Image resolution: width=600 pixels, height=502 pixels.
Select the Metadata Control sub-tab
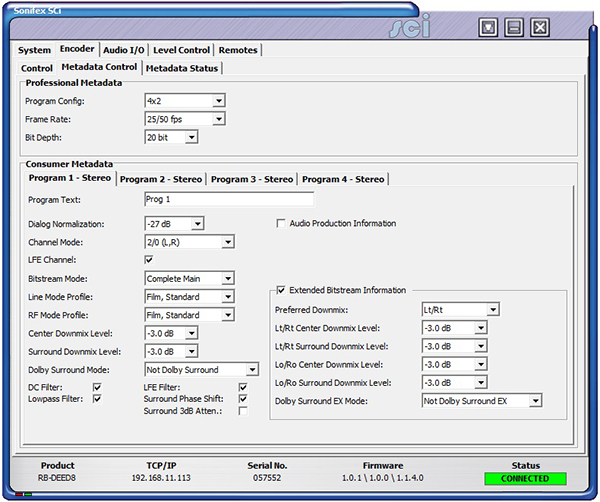[99, 67]
